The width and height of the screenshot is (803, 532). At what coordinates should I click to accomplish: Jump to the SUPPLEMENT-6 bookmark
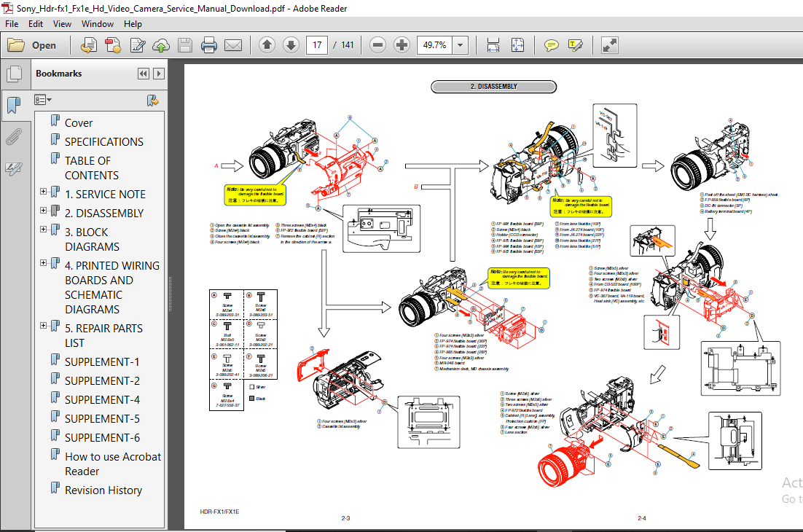[102, 438]
